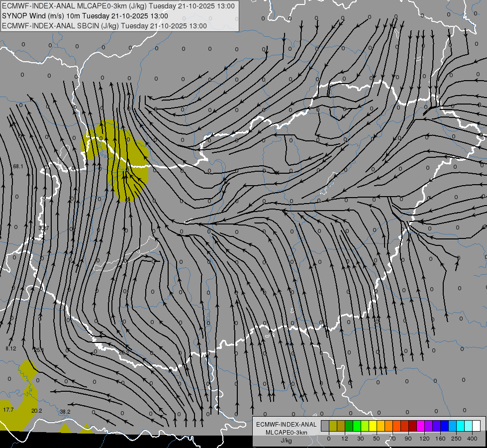Select the brownish-gold legend swatch before dark green
Screen dimensions: 487x448
(x=341, y=426)
